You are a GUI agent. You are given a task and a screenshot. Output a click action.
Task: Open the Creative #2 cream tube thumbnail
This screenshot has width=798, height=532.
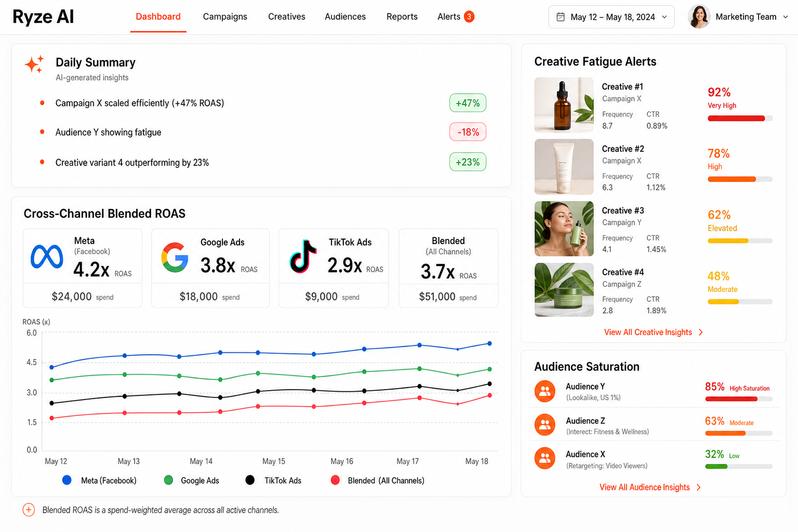click(x=564, y=167)
